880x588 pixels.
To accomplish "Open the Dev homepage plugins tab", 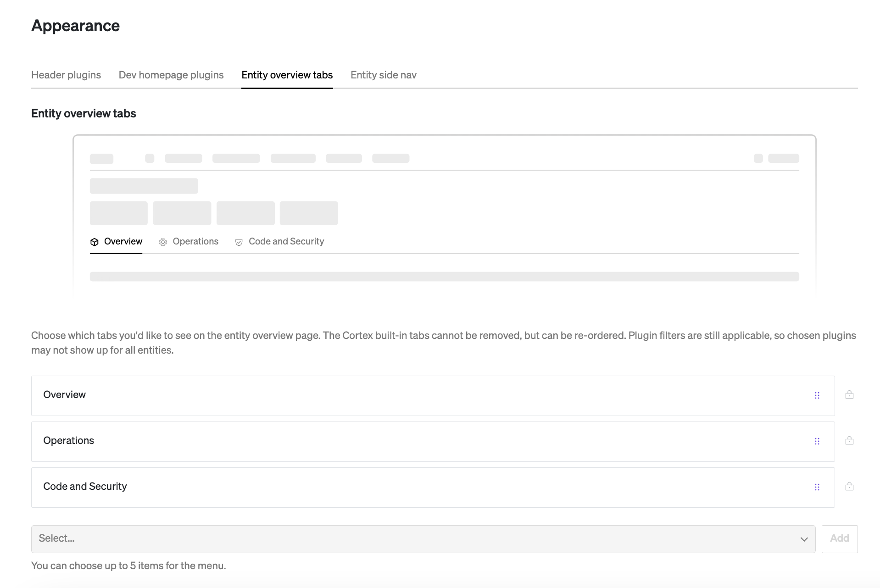I will (x=171, y=75).
